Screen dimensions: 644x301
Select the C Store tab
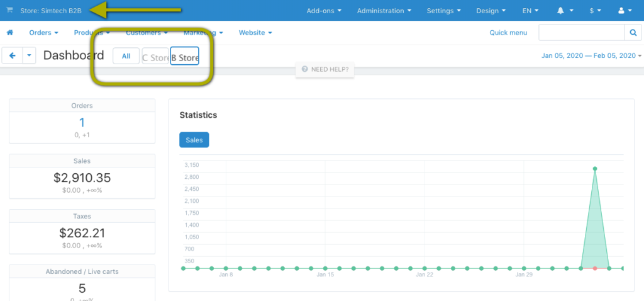coord(156,56)
